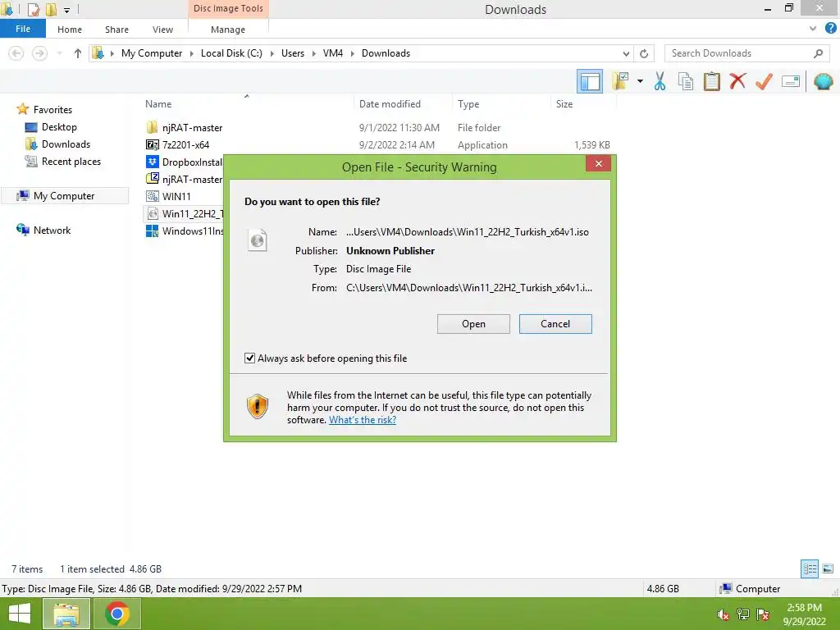This screenshot has height=630, width=840.
Task: Click the Forward navigation arrow
Action: click(39, 53)
